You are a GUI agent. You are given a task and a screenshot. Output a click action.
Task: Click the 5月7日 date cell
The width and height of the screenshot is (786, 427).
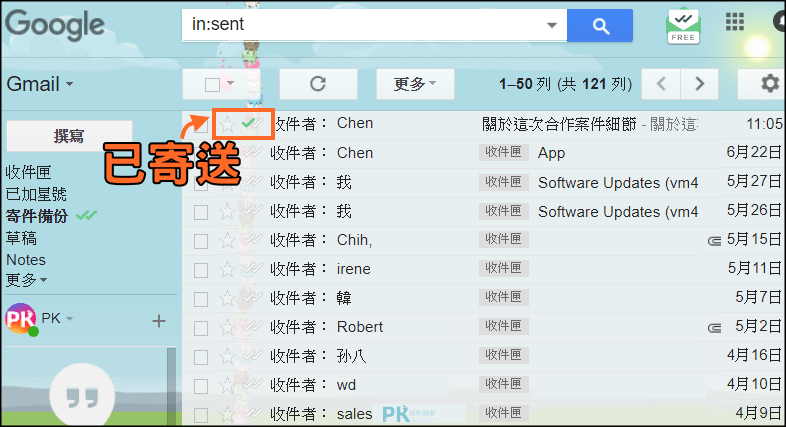point(758,297)
